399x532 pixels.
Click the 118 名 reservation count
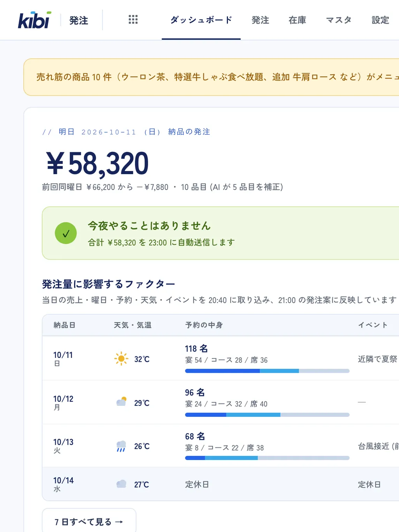pos(196,349)
